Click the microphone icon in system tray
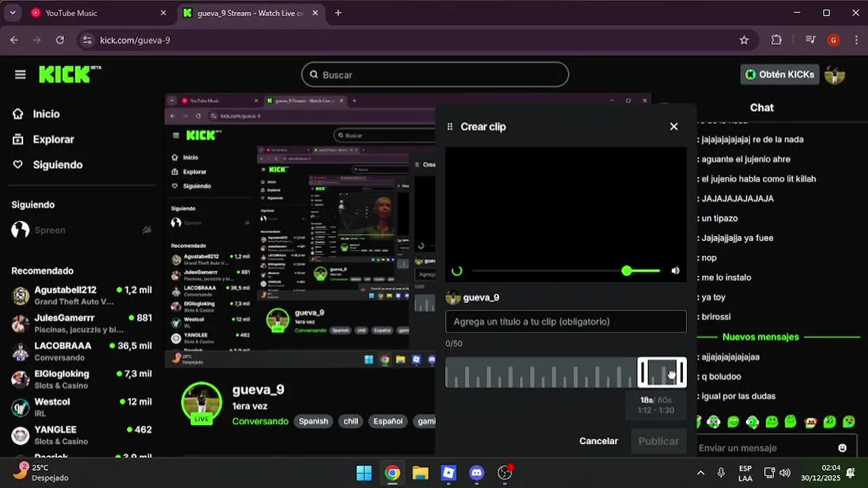The image size is (868, 488). click(721, 472)
